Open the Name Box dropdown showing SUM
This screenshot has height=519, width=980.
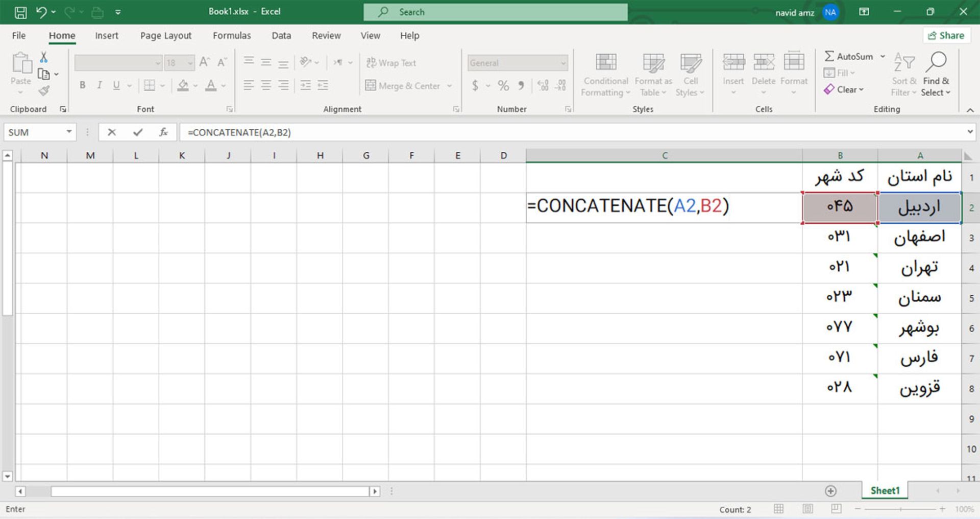(70, 132)
